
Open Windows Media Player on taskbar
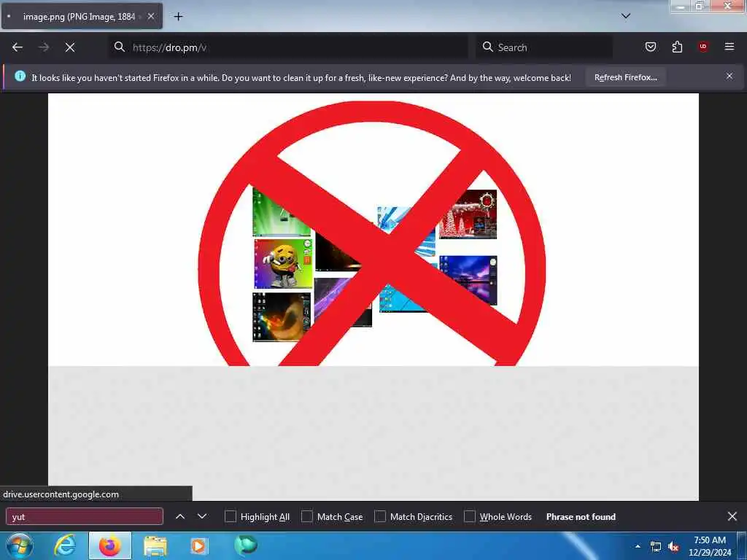point(199,545)
